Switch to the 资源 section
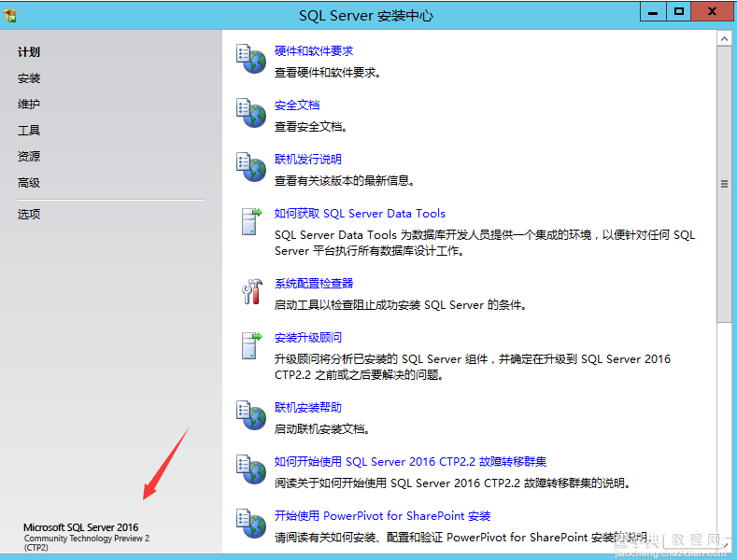This screenshot has width=737, height=560. pyautogui.click(x=29, y=156)
